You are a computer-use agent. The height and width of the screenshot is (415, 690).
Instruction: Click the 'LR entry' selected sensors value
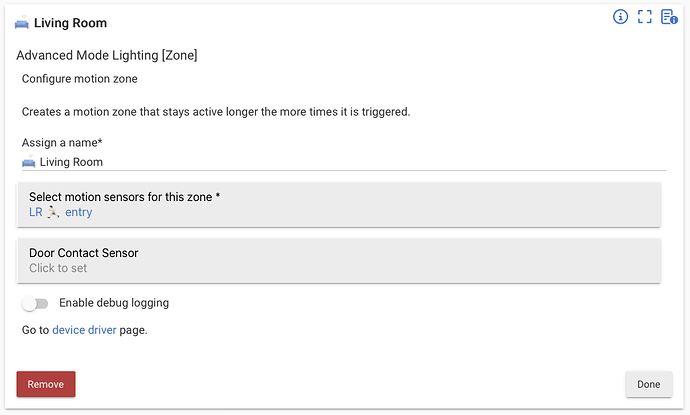pos(61,212)
